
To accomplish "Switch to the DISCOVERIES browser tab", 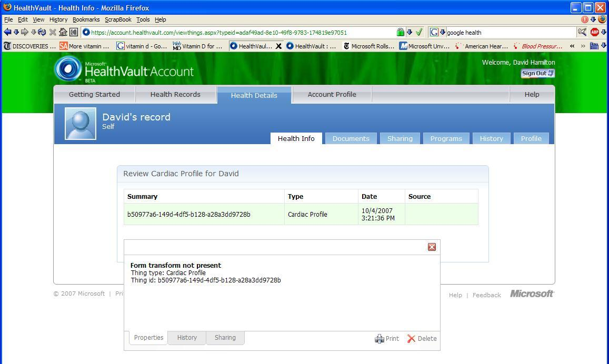I will coord(29,46).
